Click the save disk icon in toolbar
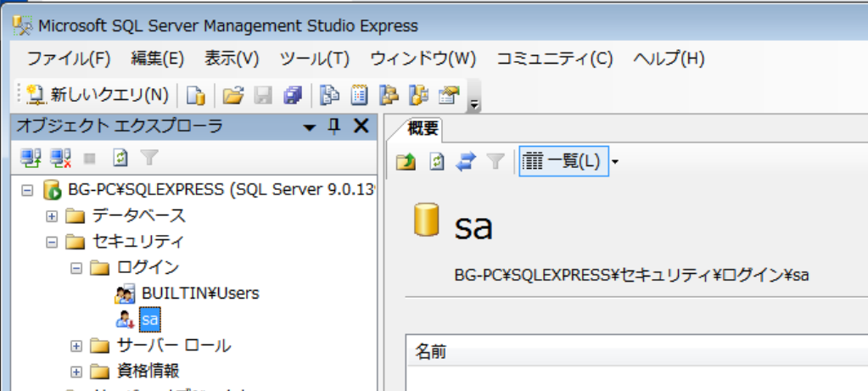The image size is (868, 391). [263, 95]
